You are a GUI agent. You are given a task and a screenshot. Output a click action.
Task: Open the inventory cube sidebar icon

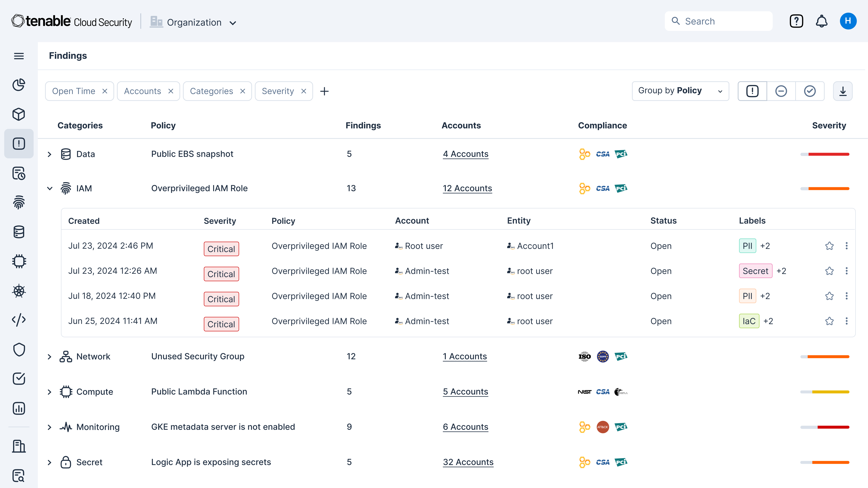pyautogui.click(x=19, y=114)
